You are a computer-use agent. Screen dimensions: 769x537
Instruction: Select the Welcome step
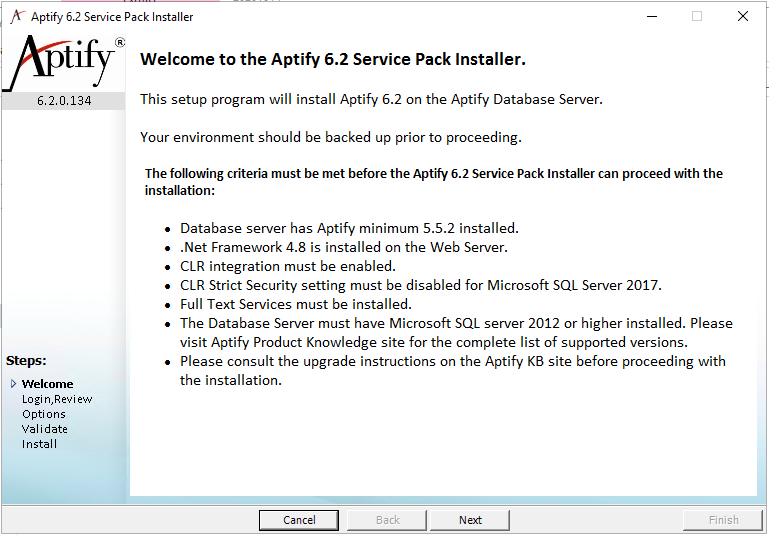48,384
